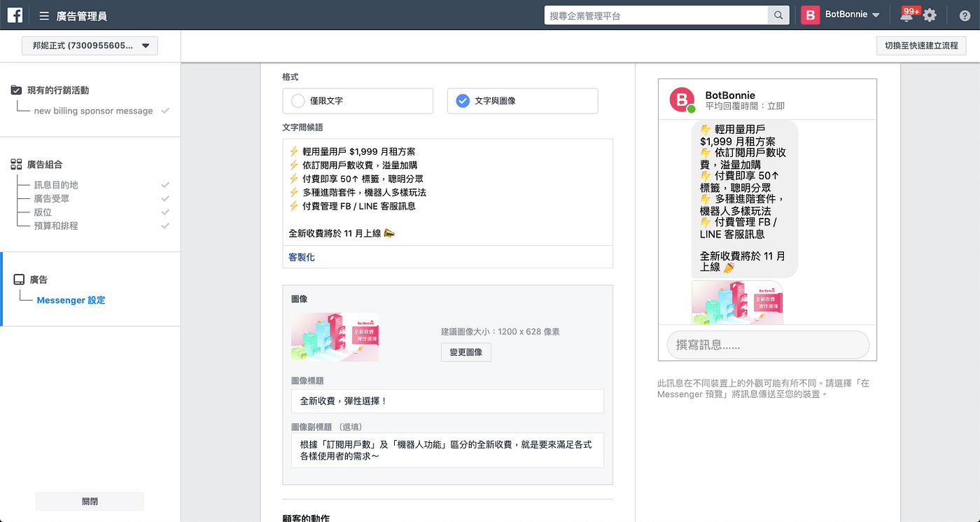This screenshot has height=522, width=980.
Task: Click the ad section icon
Action: tap(19, 280)
